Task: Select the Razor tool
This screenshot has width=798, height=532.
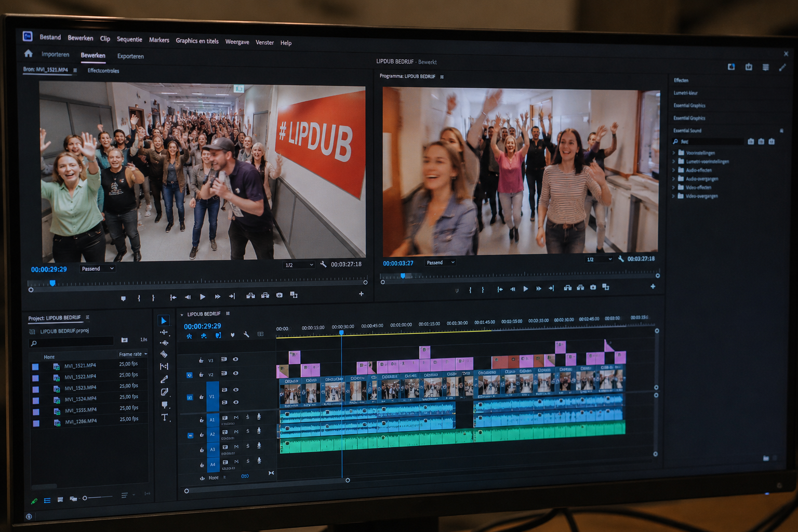Action: [164, 354]
